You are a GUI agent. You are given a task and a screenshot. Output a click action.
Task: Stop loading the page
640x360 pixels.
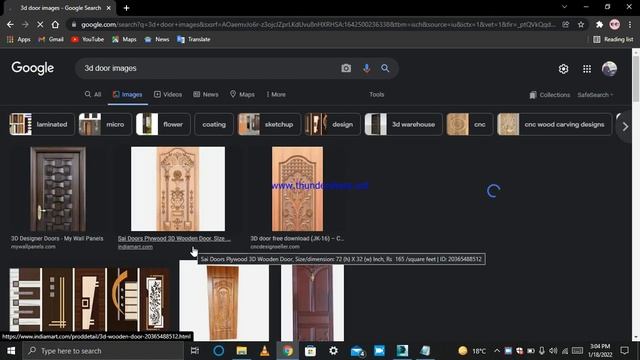(40, 24)
